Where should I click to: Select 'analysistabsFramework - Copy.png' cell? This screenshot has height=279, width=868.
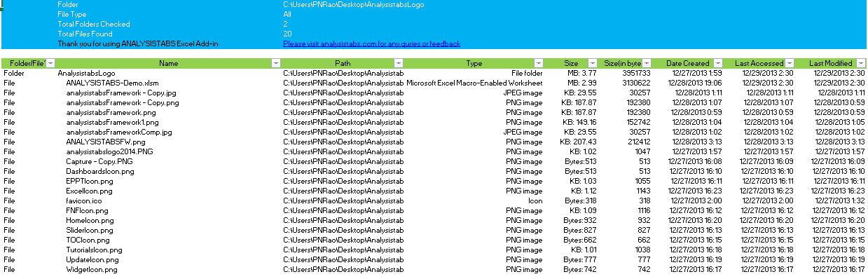[123, 102]
